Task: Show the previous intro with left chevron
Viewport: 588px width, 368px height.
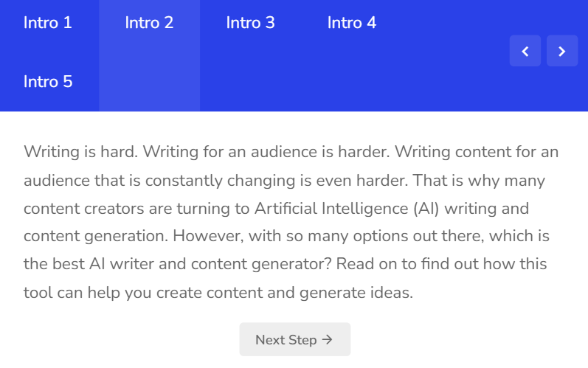Action: tap(525, 51)
